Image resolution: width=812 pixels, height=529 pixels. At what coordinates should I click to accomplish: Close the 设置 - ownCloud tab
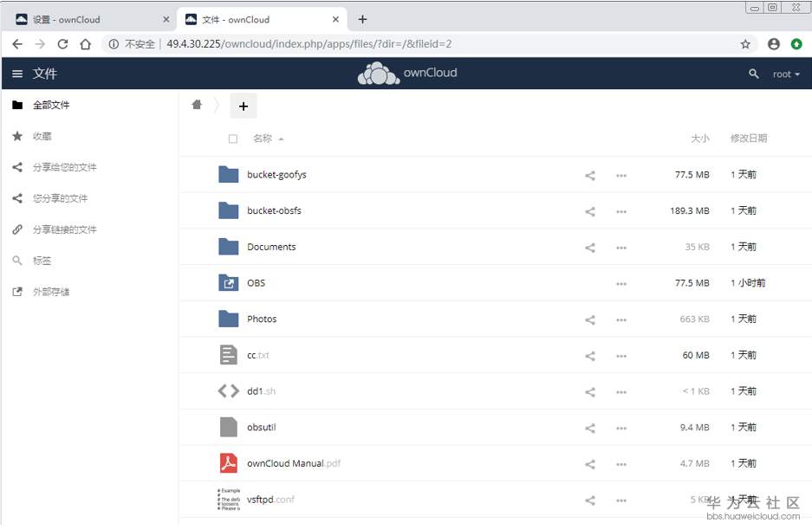point(166,20)
